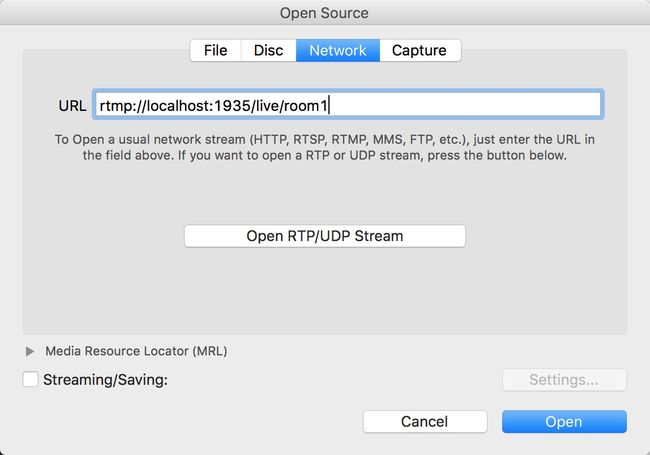The height and width of the screenshot is (455, 650).
Task: Switch to the File tab
Action: click(216, 51)
